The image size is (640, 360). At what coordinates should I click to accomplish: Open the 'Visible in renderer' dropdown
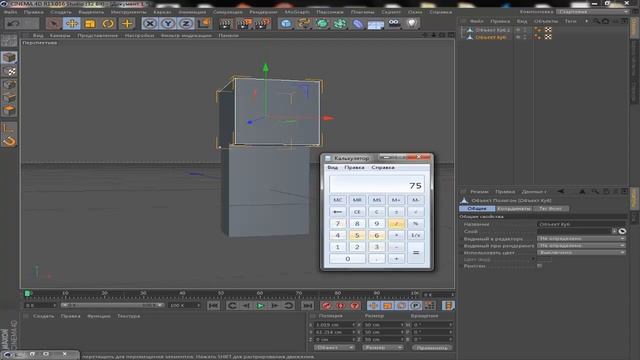coord(581,245)
